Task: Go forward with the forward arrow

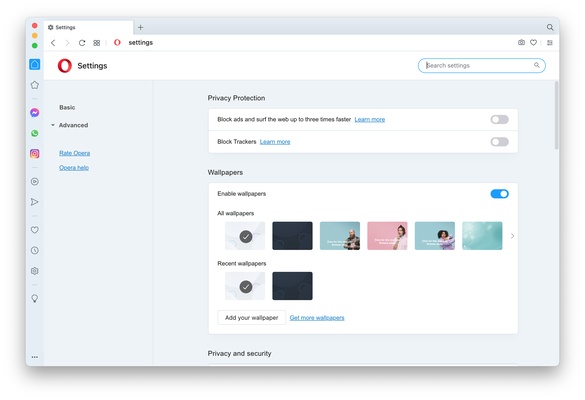Action: (x=67, y=43)
